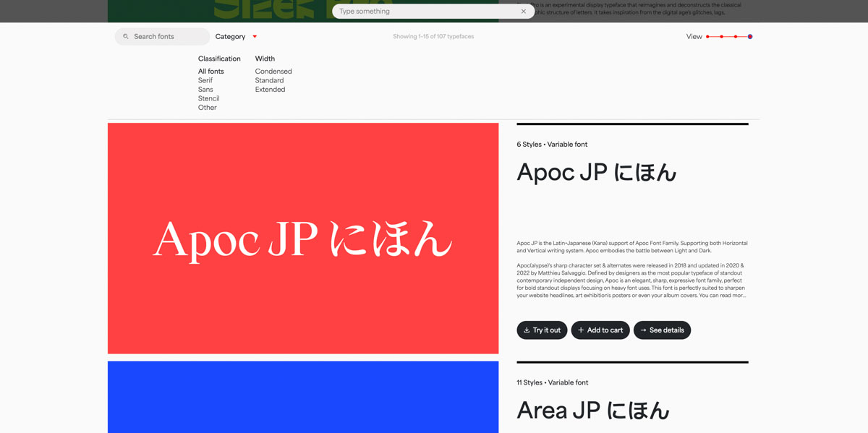Click the download icon on Try it out
The image size is (868, 433).
pyautogui.click(x=527, y=330)
